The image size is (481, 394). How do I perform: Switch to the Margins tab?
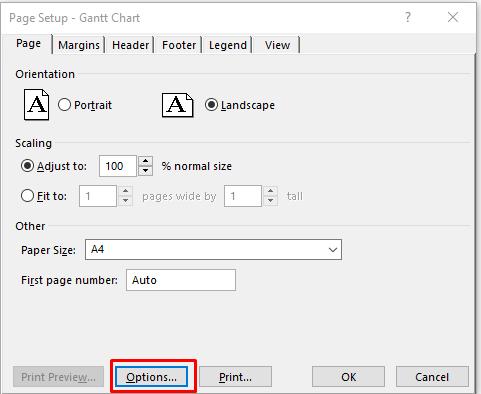79,45
